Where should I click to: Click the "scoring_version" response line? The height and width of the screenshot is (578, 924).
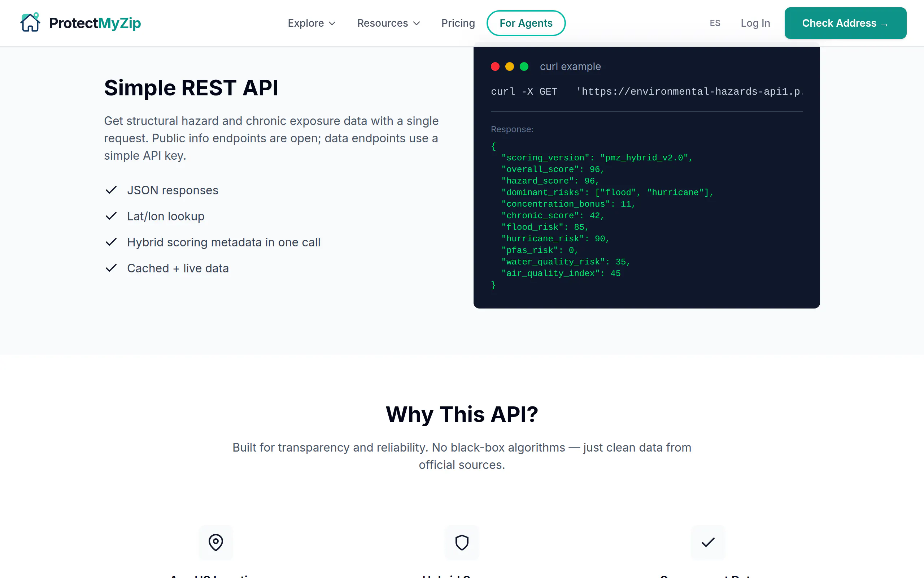click(596, 158)
